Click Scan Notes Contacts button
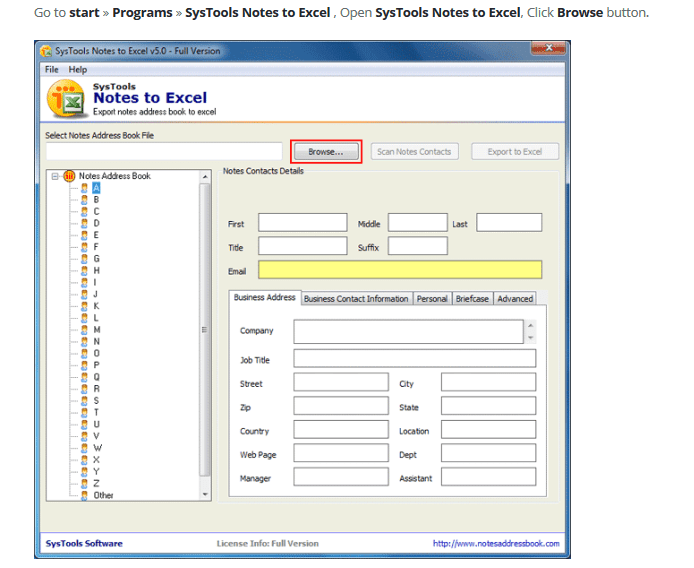The height and width of the screenshot is (568, 694). click(x=414, y=152)
